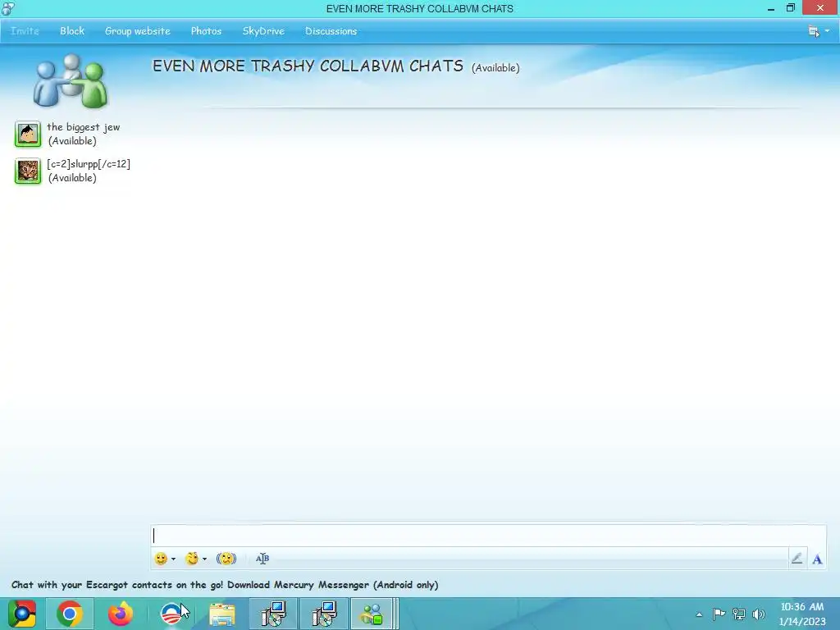Click the show menu icon at toolbar right

(x=814, y=31)
